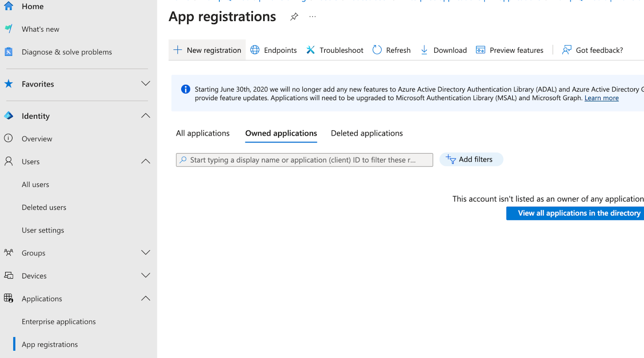This screenshot has height=358, width=644.
Task: Open Deleted users in the sidebar
Action: 44,207
